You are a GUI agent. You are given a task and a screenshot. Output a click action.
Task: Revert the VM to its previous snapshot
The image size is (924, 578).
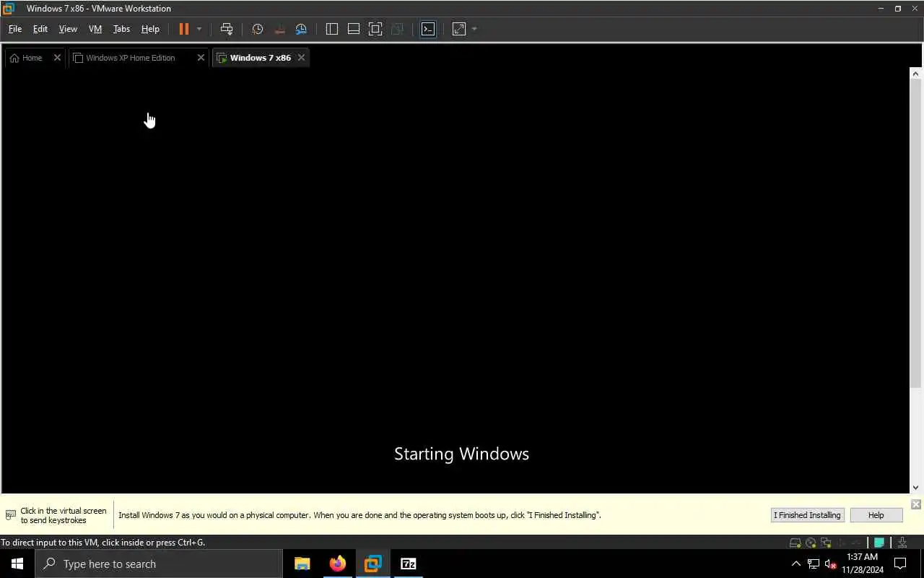pos(279,29)
